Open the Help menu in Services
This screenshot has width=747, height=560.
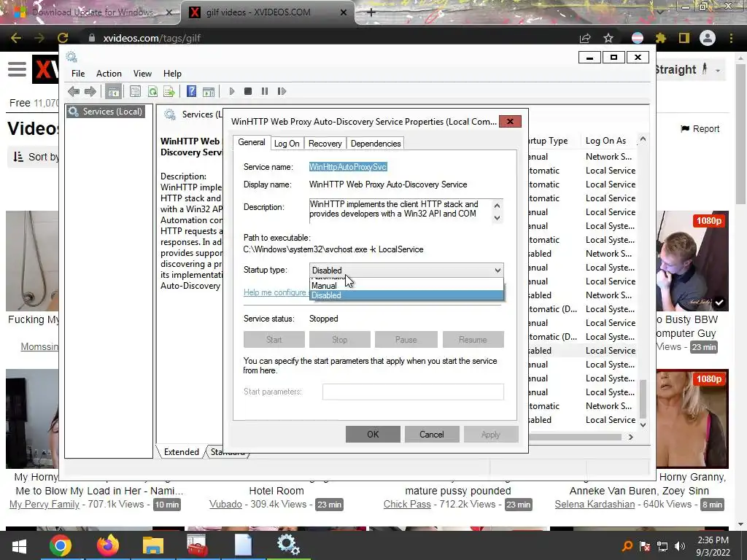click(x=172, y=74)
